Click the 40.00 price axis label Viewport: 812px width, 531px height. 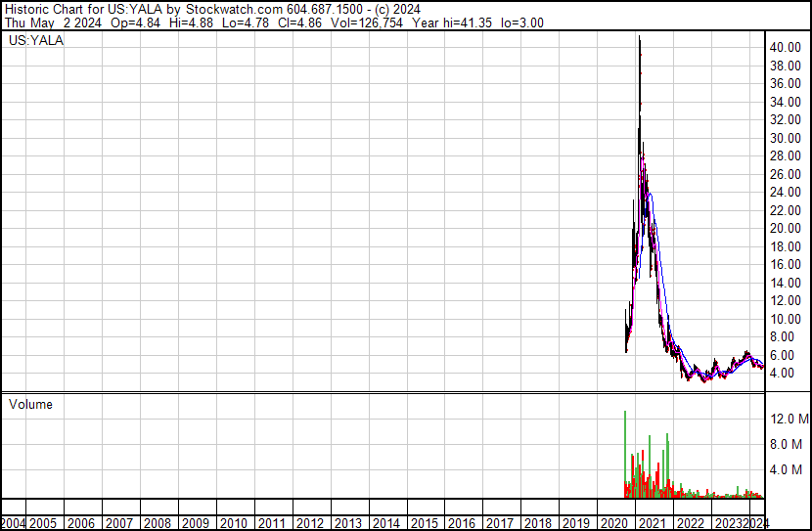[787, 48]
